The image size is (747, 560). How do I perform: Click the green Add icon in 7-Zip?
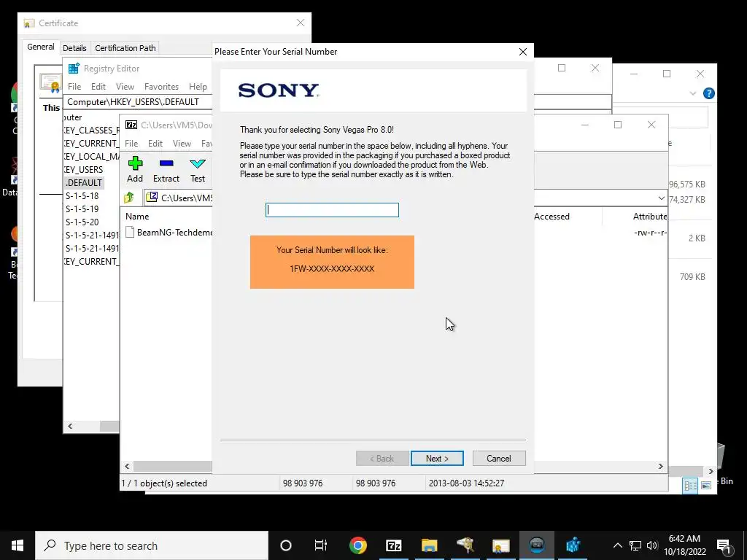(135, 163)
